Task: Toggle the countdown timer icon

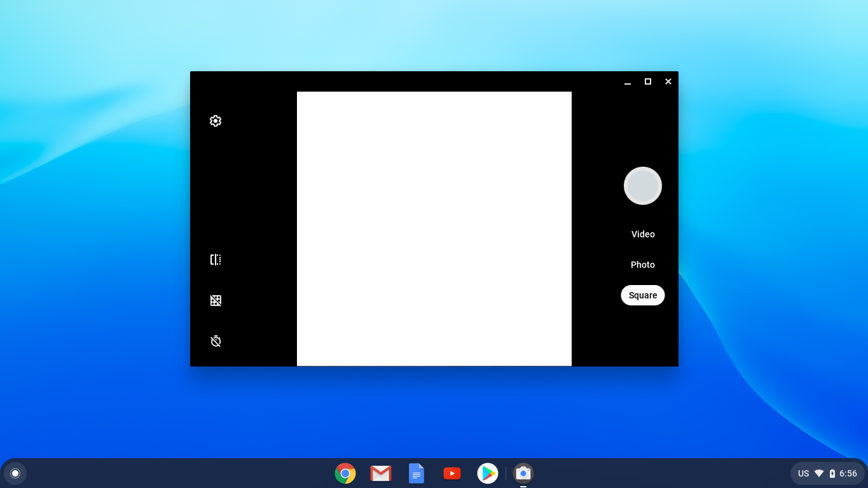Action: click(216, 341)
